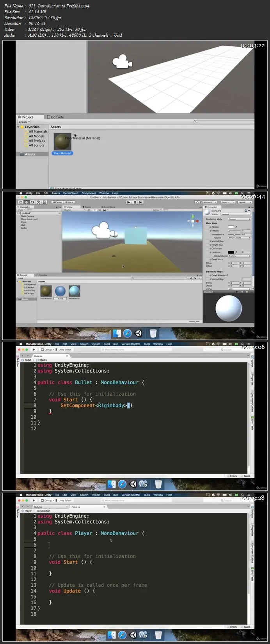Screen dimensions: 270x644
Task: Click the Errors button in the Bullet.cs frame
Action: click(x=232, y=476)
